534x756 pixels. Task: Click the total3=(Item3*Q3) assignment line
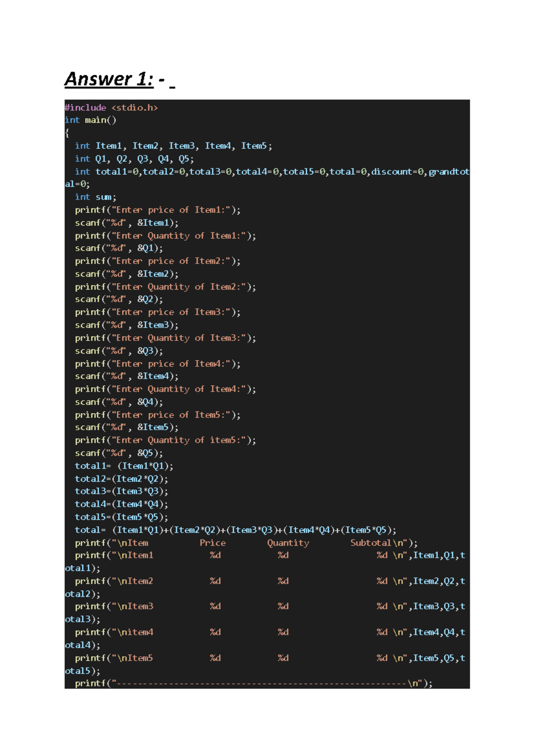121,492
